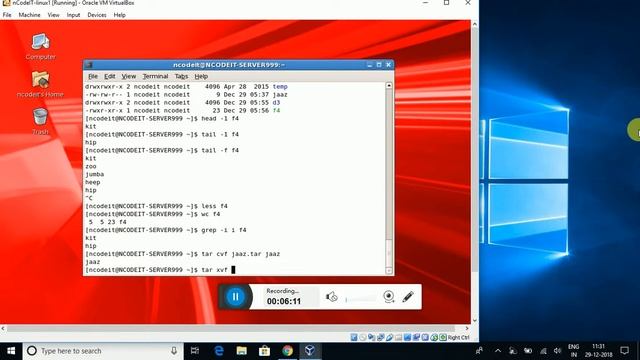Launch Google Chrome from taskbar

pyautogui.click(x=287, y=351)
